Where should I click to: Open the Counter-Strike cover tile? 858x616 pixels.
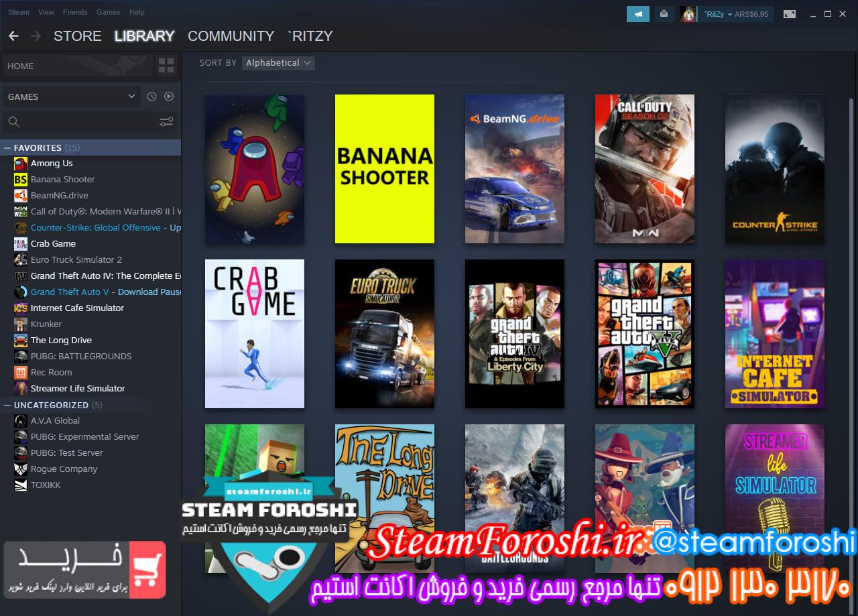pyautogui.click(x=775, y=169)
